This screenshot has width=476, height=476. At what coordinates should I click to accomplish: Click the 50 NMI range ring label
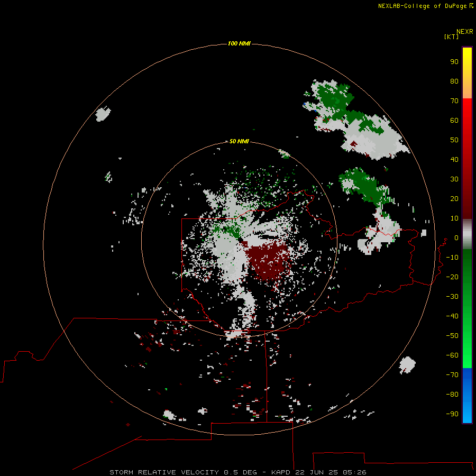239,141
